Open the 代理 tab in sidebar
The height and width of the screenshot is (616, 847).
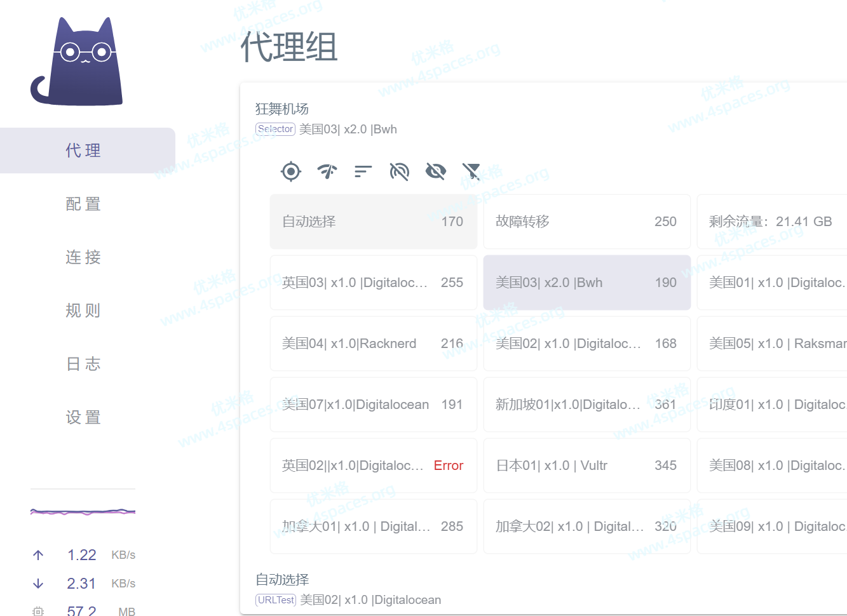[x=83, y=151]
